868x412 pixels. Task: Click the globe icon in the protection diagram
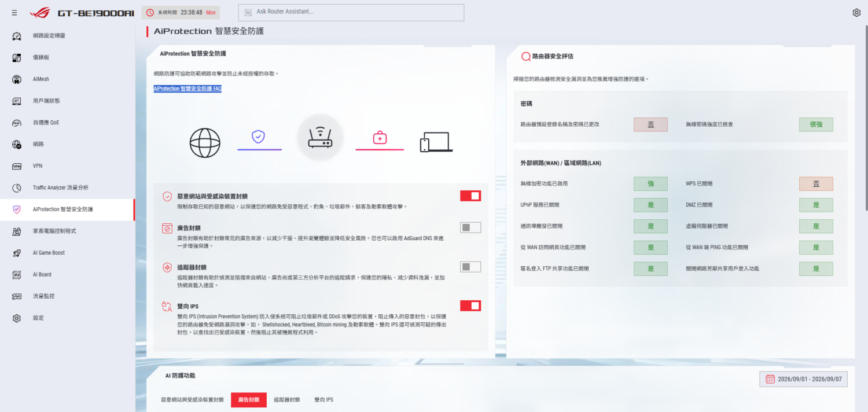(x=205, y=142)
